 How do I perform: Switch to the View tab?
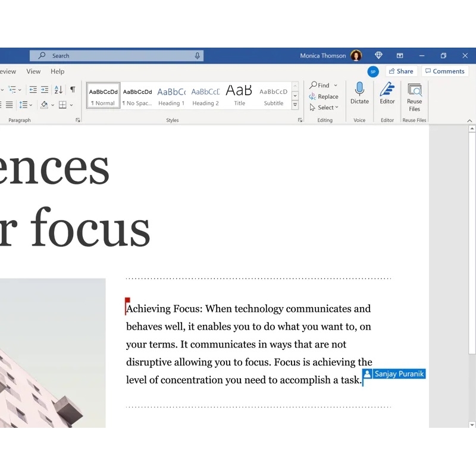click(33, 71)
